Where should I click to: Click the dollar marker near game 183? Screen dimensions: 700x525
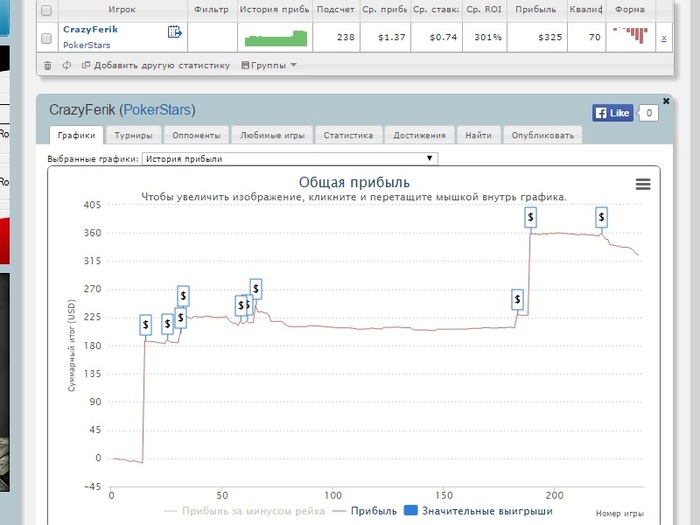tap(517, 299)
